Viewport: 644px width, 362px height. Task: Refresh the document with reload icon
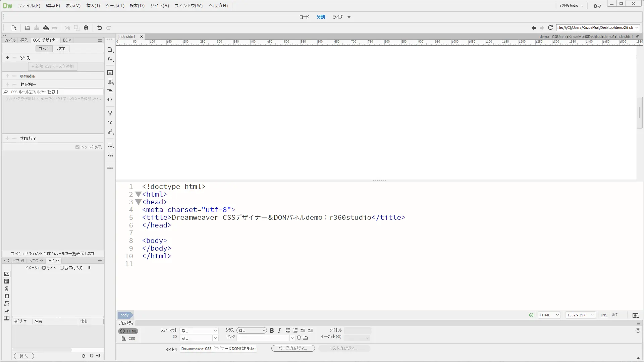pos(550,28)
